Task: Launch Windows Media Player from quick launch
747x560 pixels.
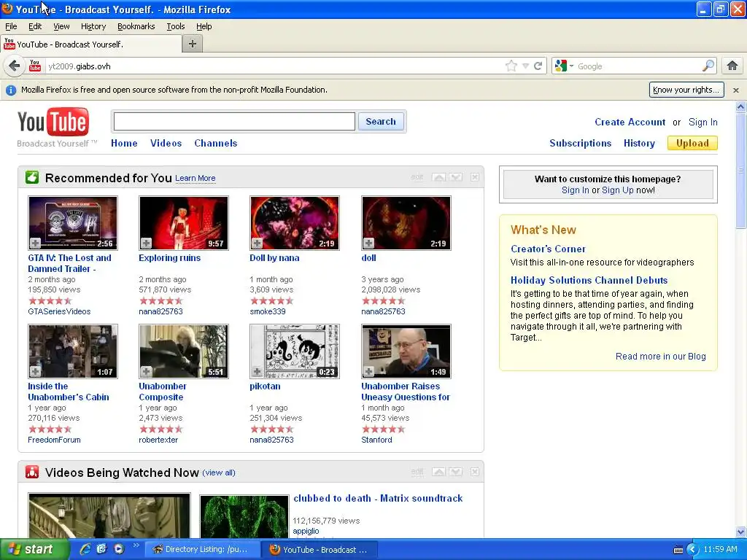Action: (x=119, y=549)
